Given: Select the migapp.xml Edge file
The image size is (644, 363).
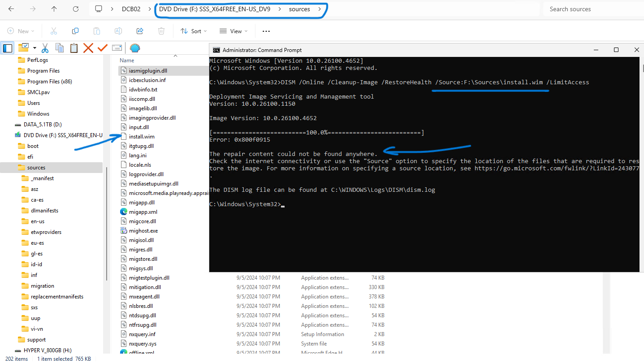Looking at the screenshot, I should click(143, 212).
